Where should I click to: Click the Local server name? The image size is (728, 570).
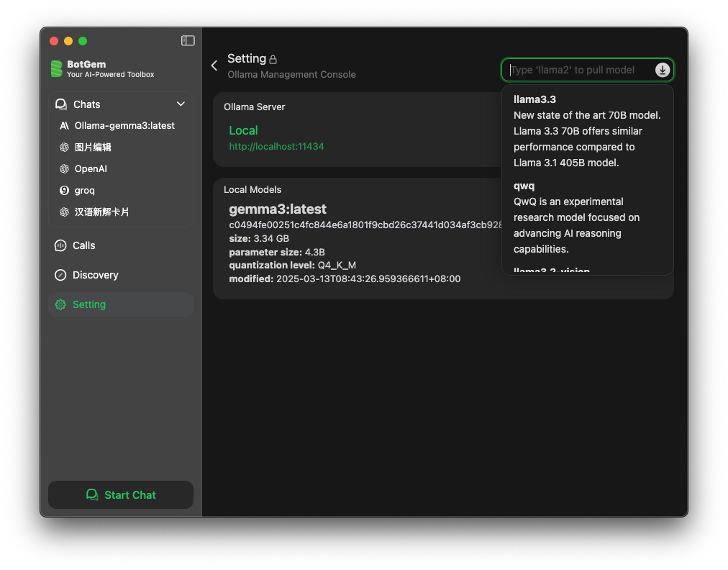(243, 130)
